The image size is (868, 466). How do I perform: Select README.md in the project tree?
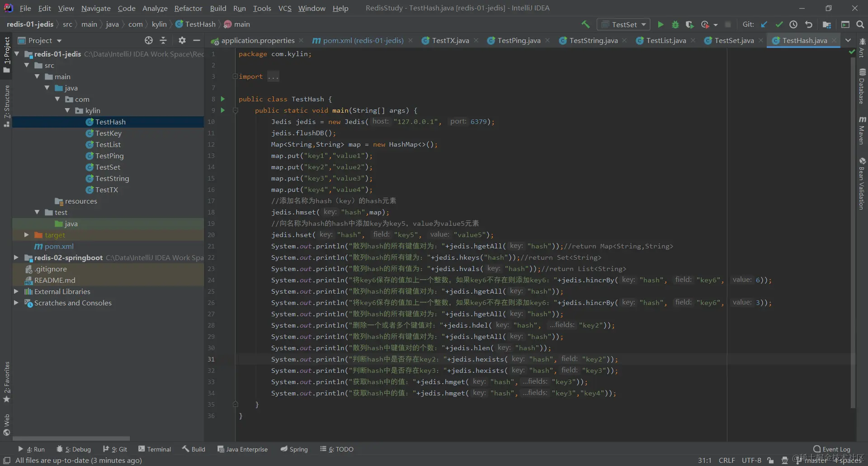[55, 280]
